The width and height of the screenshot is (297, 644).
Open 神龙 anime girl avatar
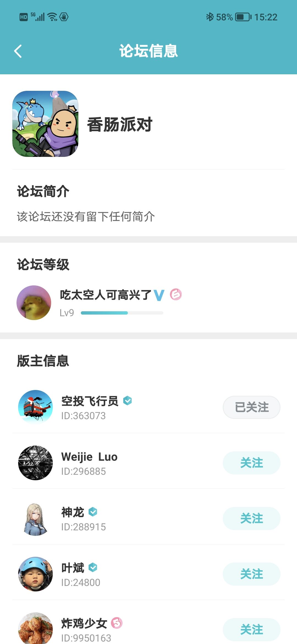pyautogui.click(x=35, y=519)
